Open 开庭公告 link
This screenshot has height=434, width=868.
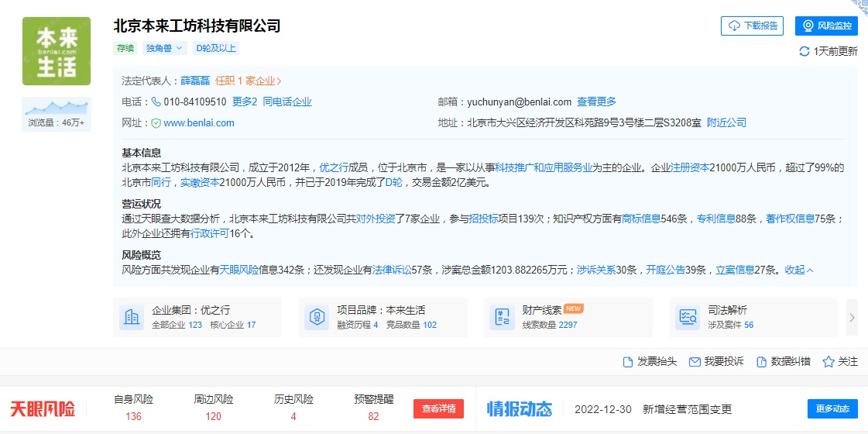[666, 270]
